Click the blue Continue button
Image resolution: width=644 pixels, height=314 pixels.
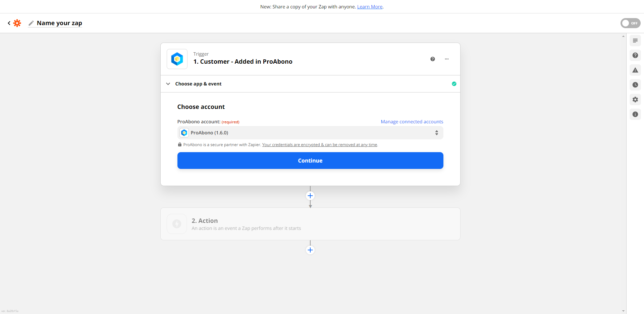pos(310,161)
